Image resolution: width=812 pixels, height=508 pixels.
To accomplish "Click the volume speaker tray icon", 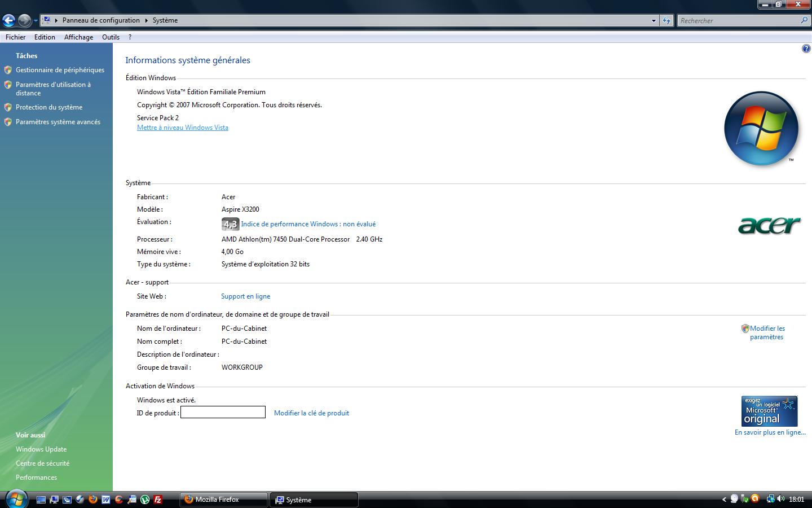I will (x=780, y=499).
